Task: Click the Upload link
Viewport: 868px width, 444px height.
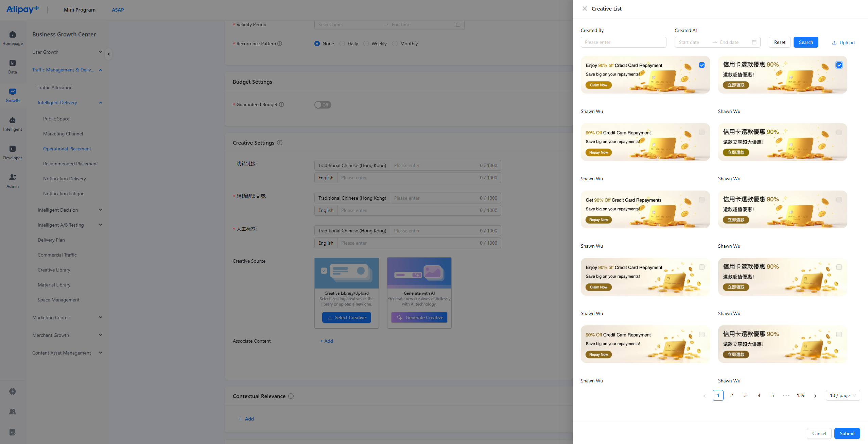Action: [x=843, y=43]
